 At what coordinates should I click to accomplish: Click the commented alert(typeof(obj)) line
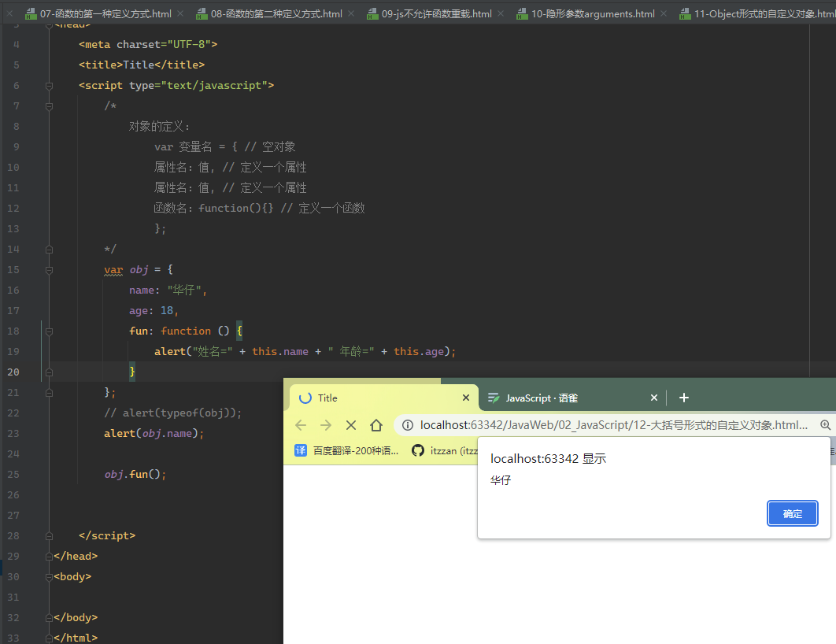click(x=172, y=413)
